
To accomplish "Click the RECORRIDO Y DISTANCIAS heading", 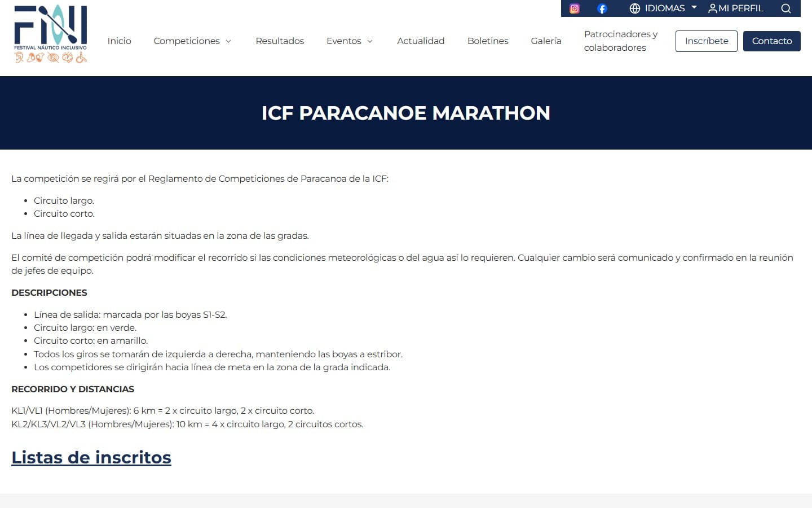I will 73,389.
